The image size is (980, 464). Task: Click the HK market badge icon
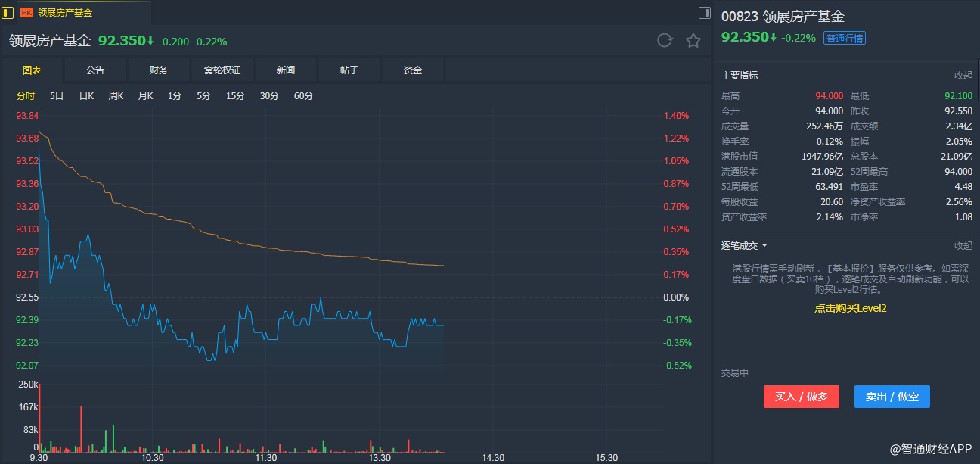[26, 13]
